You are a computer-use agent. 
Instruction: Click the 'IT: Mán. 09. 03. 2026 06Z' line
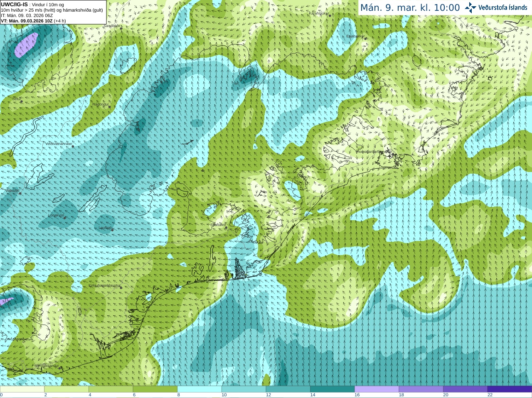(27, 15)
